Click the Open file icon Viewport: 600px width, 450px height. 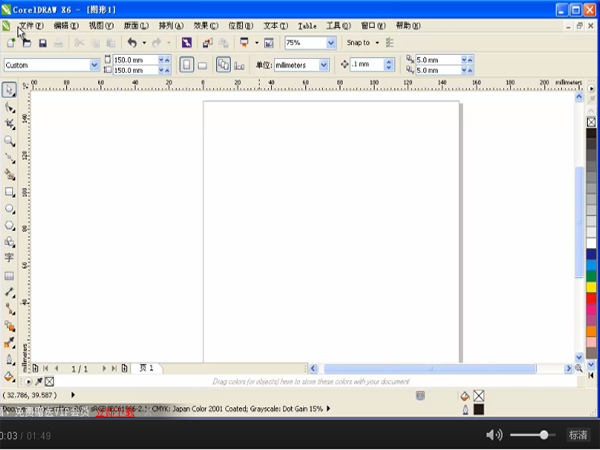pos(26,43)
